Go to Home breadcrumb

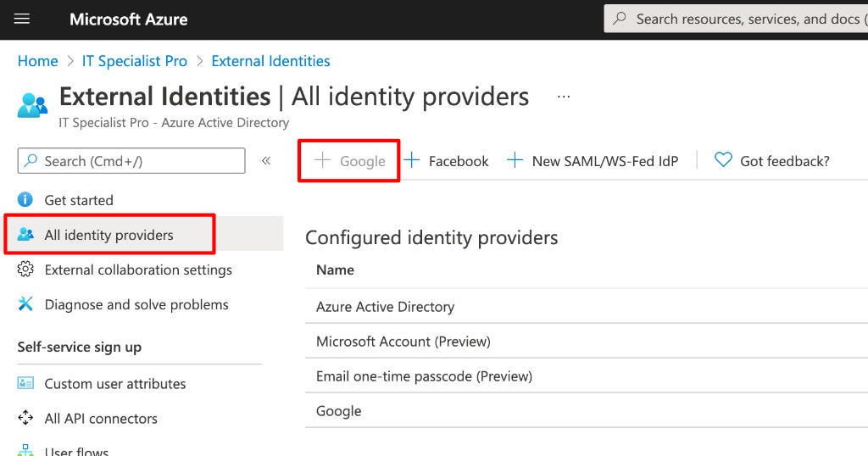37,61
